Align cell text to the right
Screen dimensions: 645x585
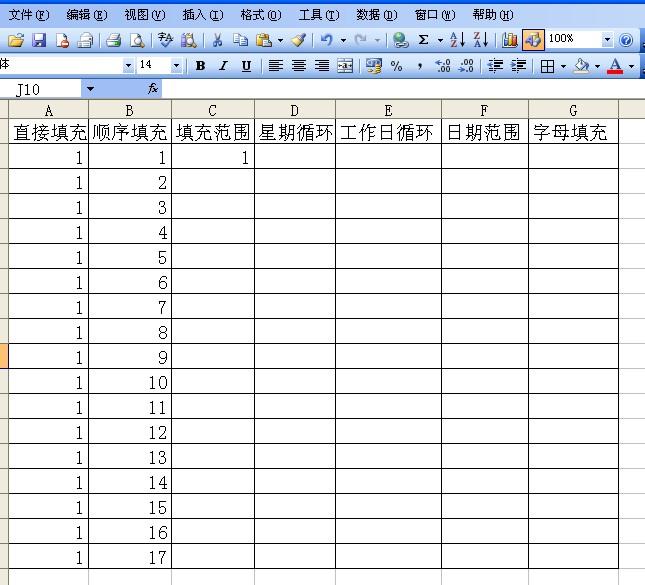322,65
